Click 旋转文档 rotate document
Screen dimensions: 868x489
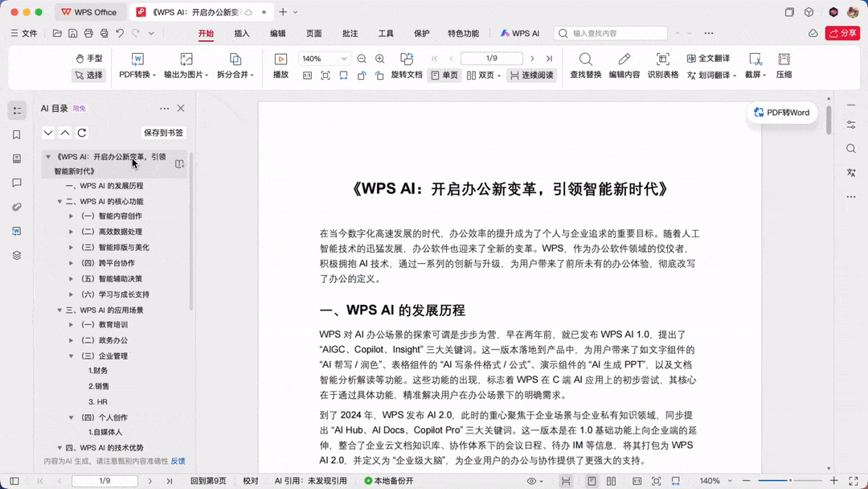point(407,66)
